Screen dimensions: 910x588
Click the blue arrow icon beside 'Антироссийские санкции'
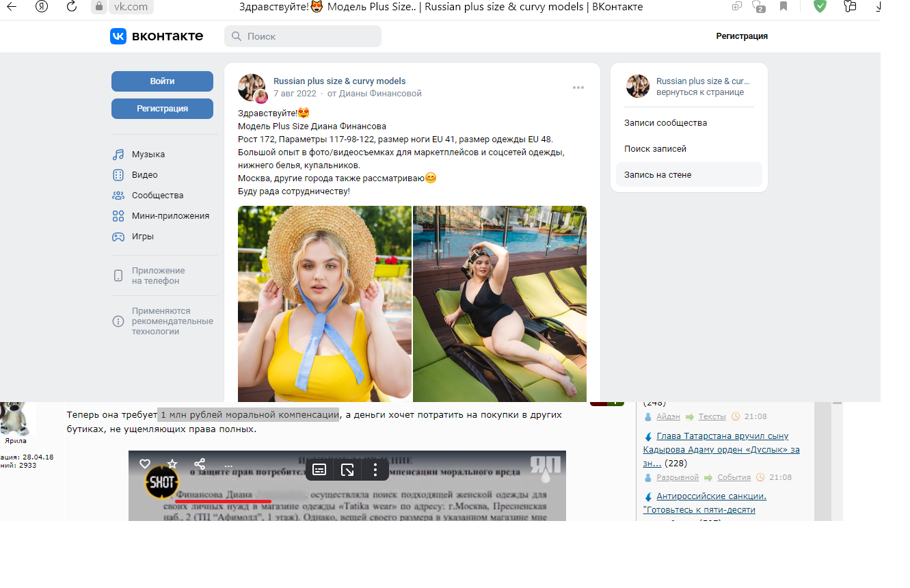648,496
